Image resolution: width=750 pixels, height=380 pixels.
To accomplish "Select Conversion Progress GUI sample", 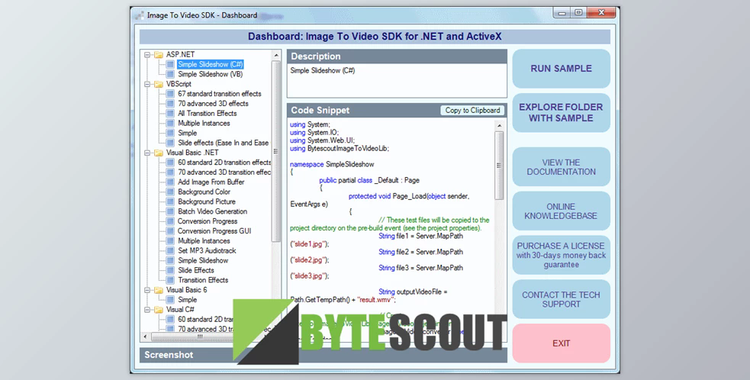I will [214, 231].
